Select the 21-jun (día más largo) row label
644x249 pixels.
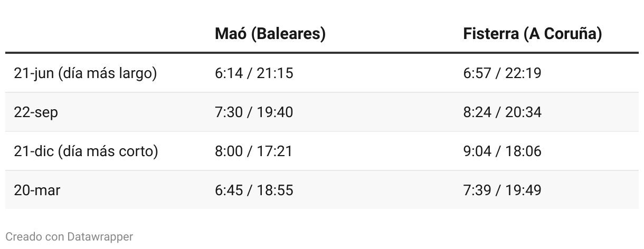click(86, 73)
